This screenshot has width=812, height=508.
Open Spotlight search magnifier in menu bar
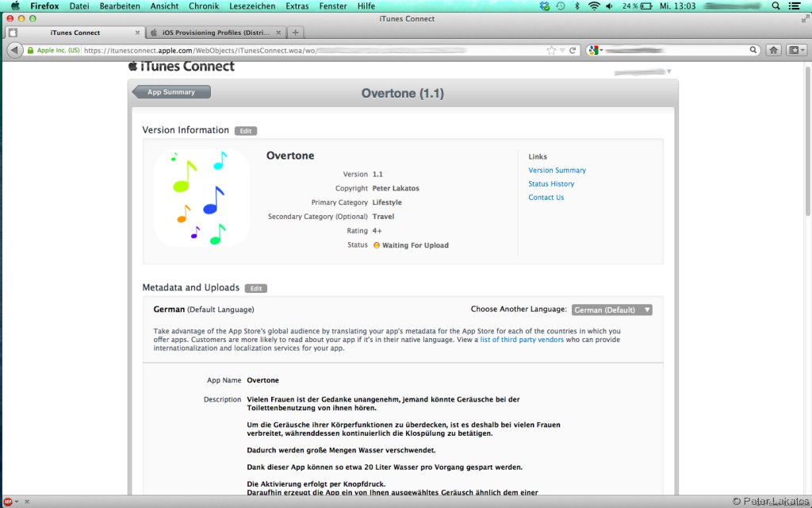776,6
